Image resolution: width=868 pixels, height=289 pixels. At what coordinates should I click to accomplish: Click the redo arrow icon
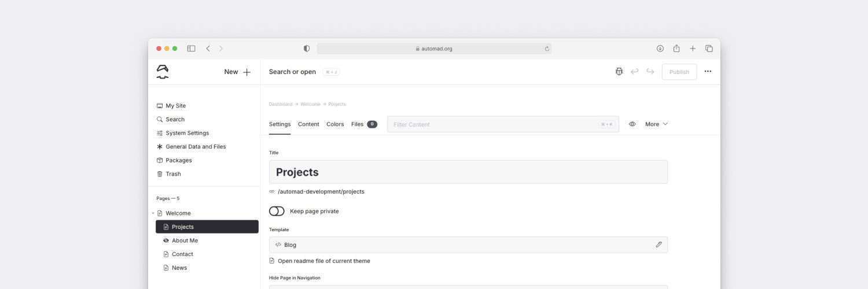650,72
